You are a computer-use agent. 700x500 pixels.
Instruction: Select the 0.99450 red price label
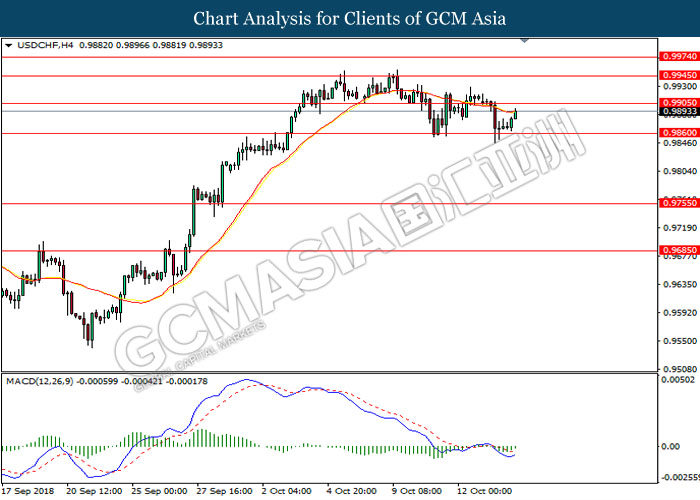click(x=679, y=75)
